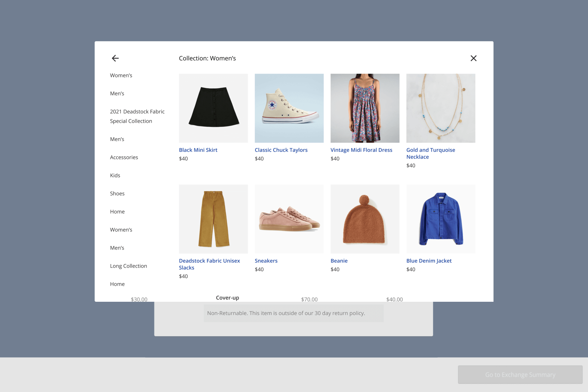Click the $40 price under Gold and Turquoise Necklace
The width and height of the screenshot is (588, 392).
click(x=411, y=166)
